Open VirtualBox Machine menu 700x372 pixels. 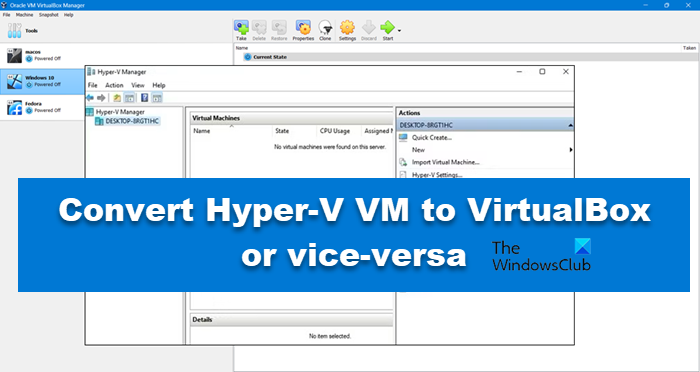tap(25, 15)
